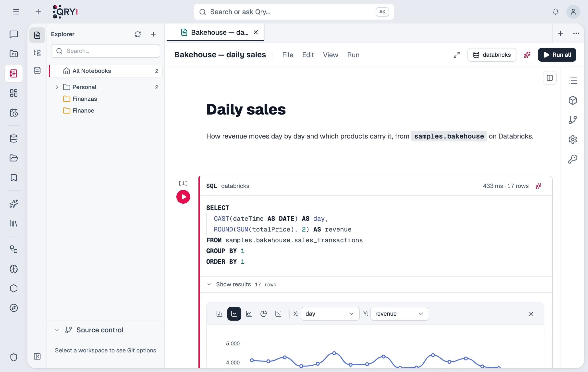Image resolution: width=588 pixels, height=372 pixels.
Task: Open the shield icon at bottom of left rail
Action: [x=14, y=357]
